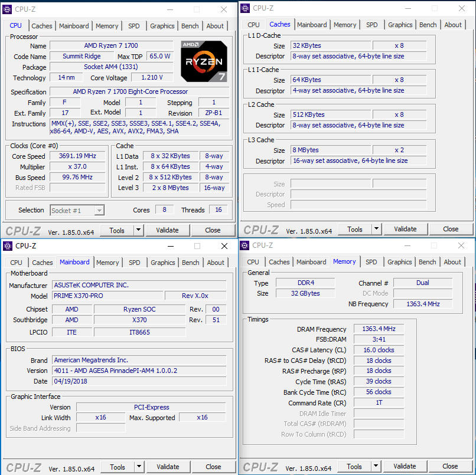Click the CPU-Z app icon in the Memory window title bar
This screenshot has height=475, width=476.
tap(244, 245)
